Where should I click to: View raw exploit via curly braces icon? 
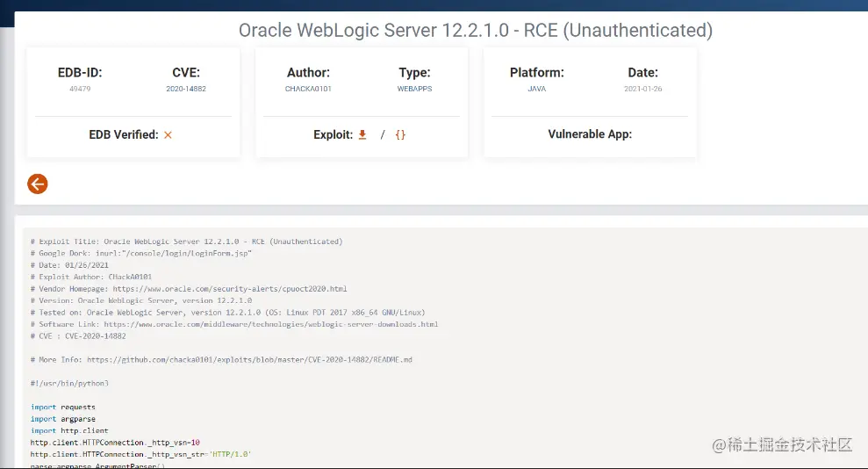click(x=400, y=134)
